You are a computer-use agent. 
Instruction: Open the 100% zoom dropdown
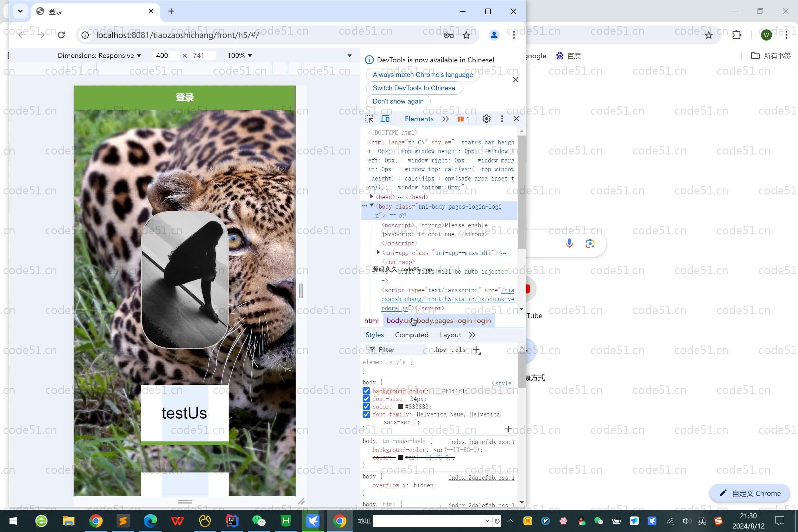(x=240, y=56)
